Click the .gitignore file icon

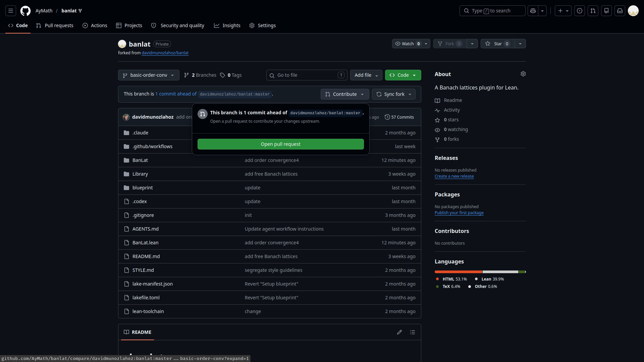point(126,215)
